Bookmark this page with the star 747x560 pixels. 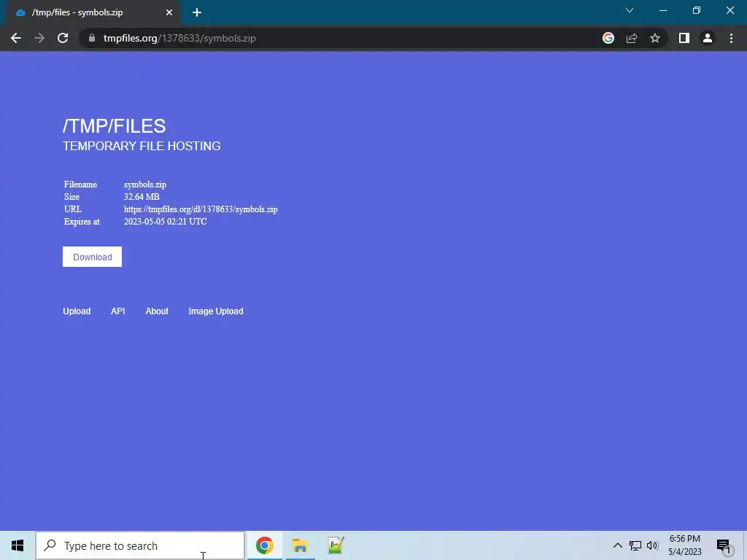pos(655,38)
